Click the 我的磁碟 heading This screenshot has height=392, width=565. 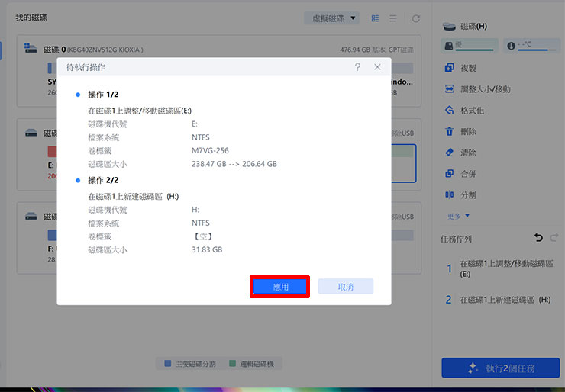coord(31,18)
